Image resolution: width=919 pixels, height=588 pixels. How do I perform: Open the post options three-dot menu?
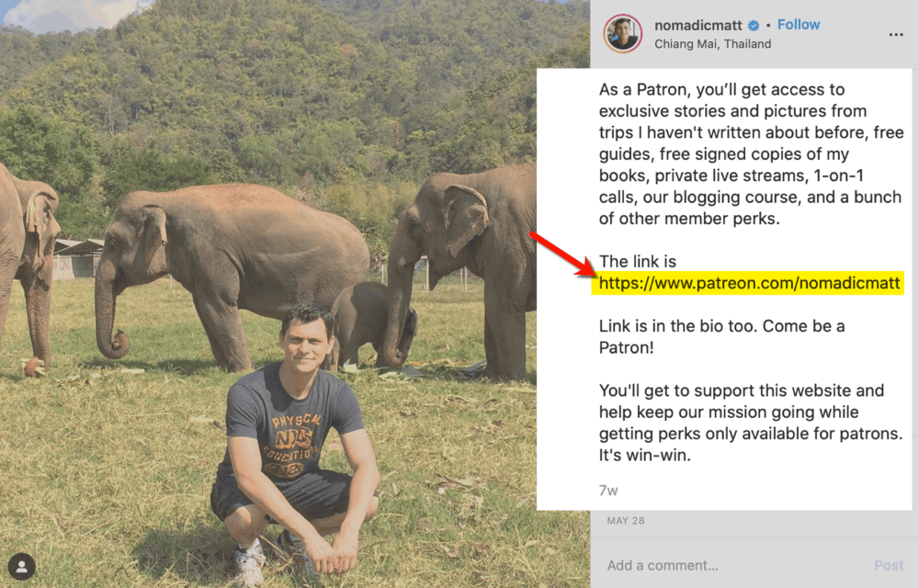point(896,34)
